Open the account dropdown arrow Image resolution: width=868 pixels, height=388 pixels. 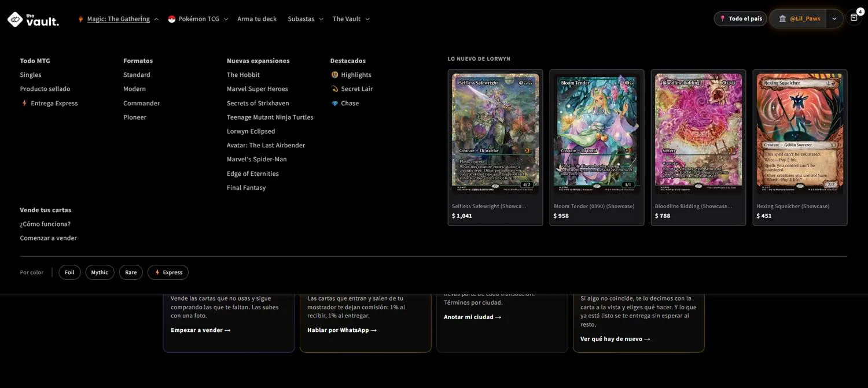coord(834,19)
